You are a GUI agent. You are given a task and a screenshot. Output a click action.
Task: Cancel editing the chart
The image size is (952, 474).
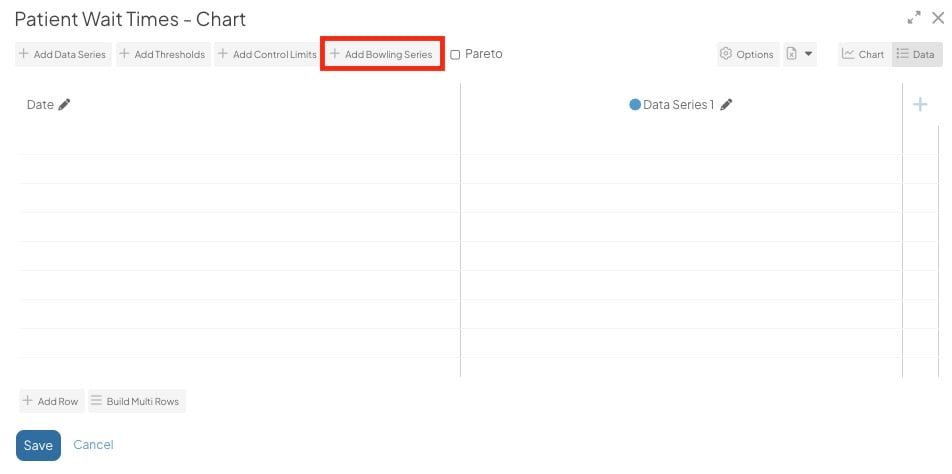click(93, 445)
